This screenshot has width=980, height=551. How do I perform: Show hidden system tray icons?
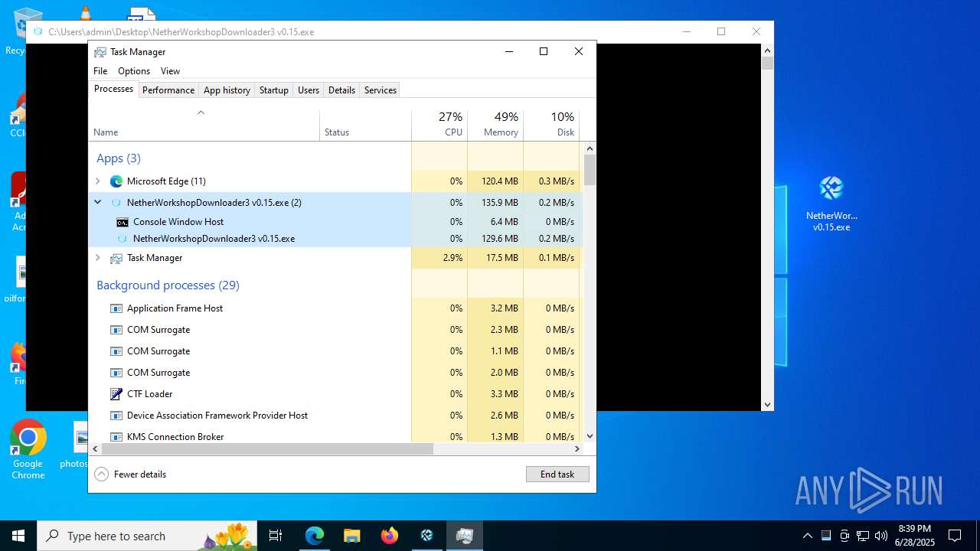[807, 536]
